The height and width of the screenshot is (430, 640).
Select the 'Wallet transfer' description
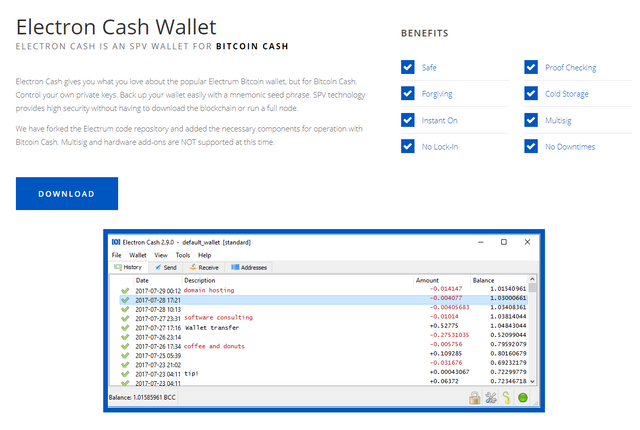click(212, 328)
